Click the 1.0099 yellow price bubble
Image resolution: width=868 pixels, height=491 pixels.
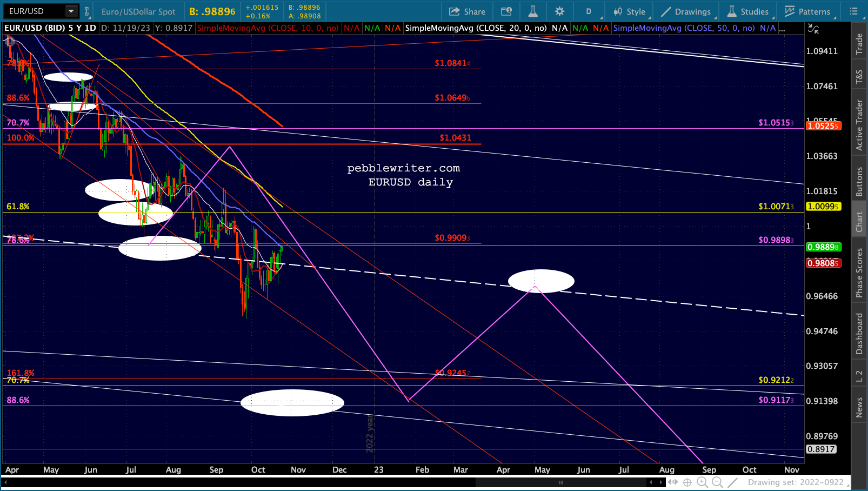pyautogui.click(x=824, y=207)
